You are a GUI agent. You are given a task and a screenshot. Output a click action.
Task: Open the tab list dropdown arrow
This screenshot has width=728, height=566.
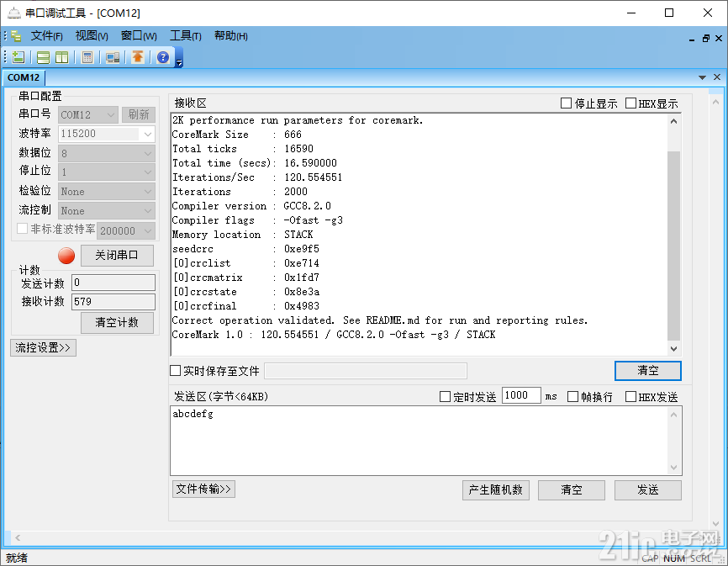click(x=702, y=77)
